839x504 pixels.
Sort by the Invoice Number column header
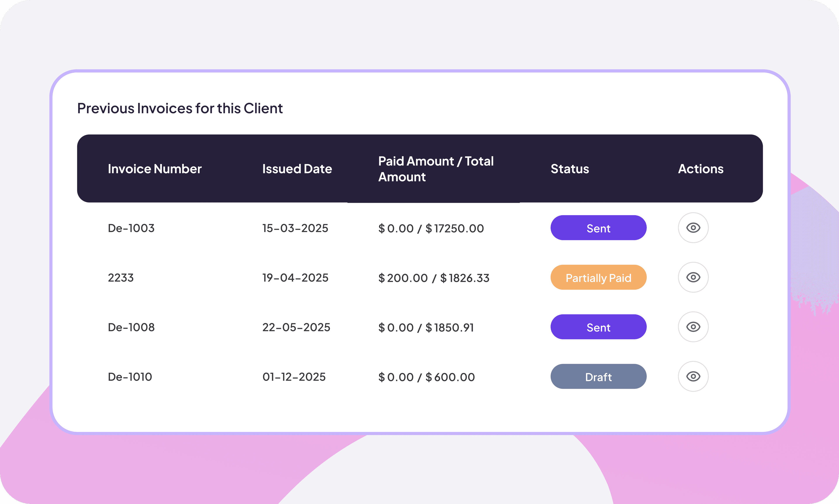155,169
